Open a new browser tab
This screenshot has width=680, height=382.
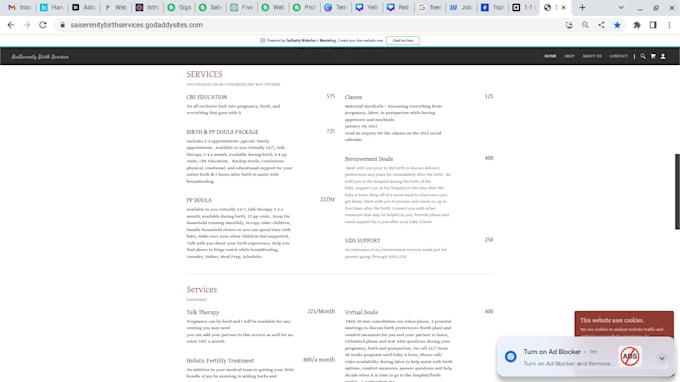[x=582, y=7]
